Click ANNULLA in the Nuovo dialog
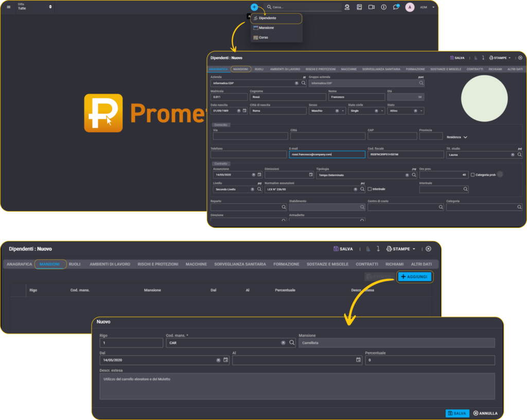The height and width of the screenshot is (420, 527). (x=485, y=413)
